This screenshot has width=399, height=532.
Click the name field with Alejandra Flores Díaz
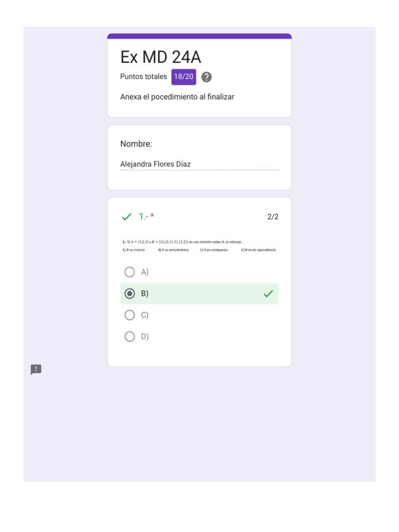[x=199, y=164]
